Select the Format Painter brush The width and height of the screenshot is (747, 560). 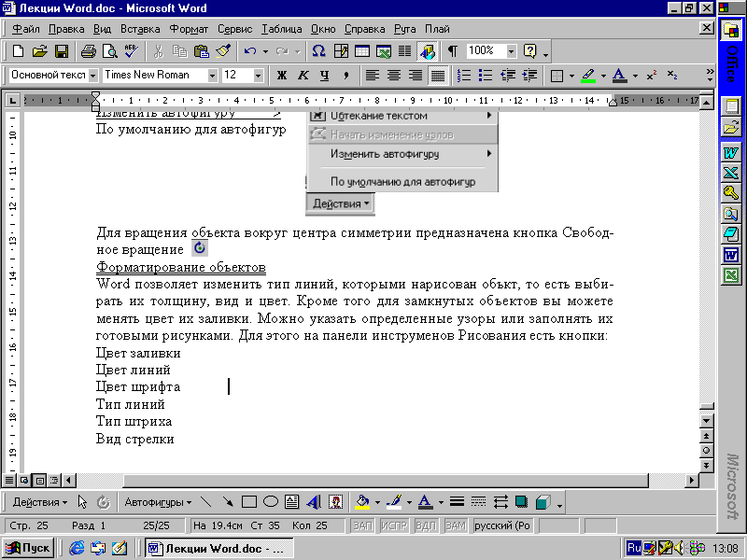click(223, 51)
